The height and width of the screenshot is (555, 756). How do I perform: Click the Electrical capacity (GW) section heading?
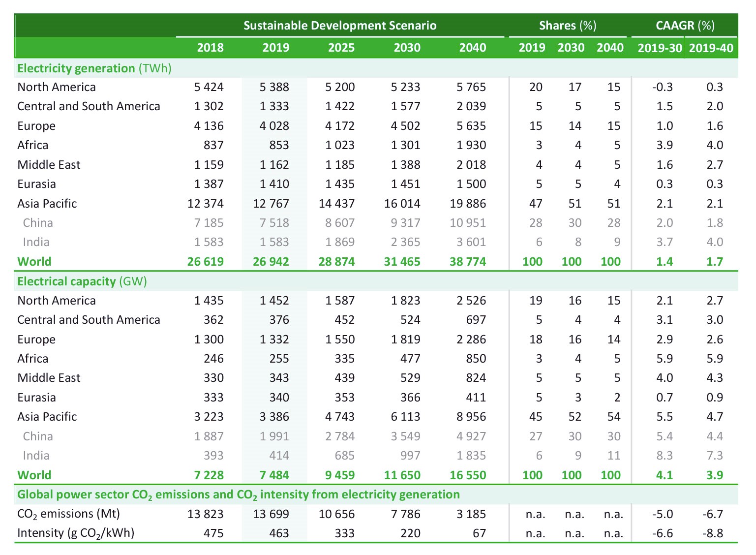(x=82, y=281)
